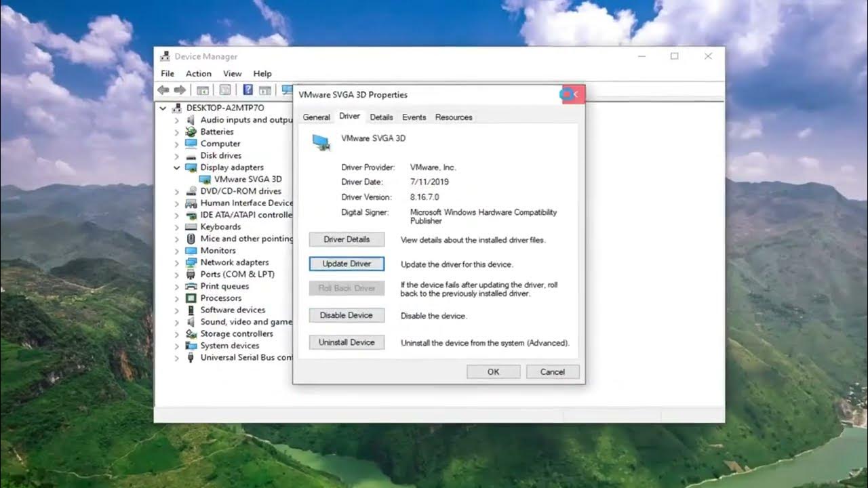
Task: Click the Computer category monitor icon
Action: [x=191, y=144]
